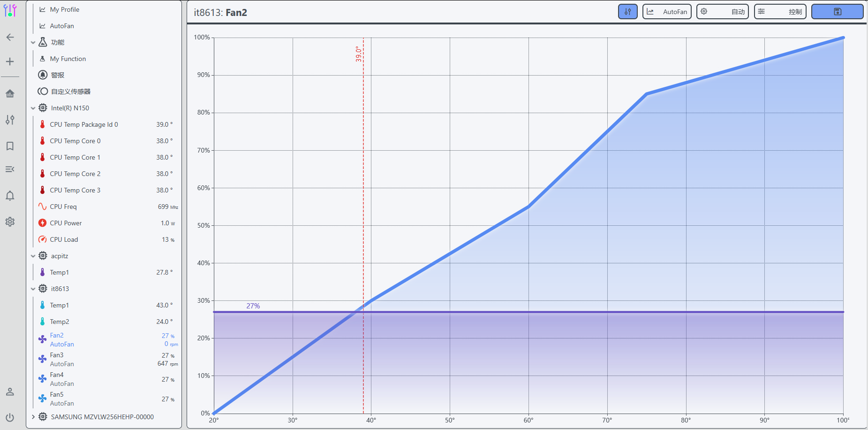The height and width of the screenshot is (430, 868).
Task: Select the 控制 mode button
Action: coord(780,12)
